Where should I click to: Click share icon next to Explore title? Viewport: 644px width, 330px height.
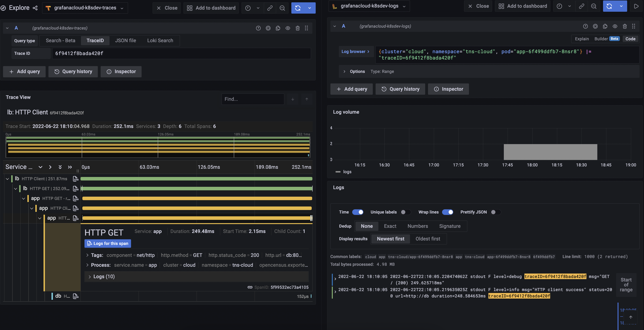point(35,8)
